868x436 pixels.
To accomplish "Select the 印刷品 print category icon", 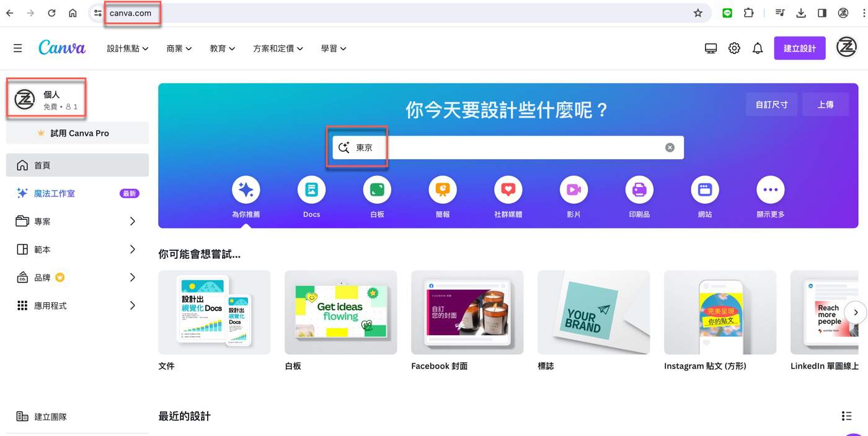I will click(639, 190).
